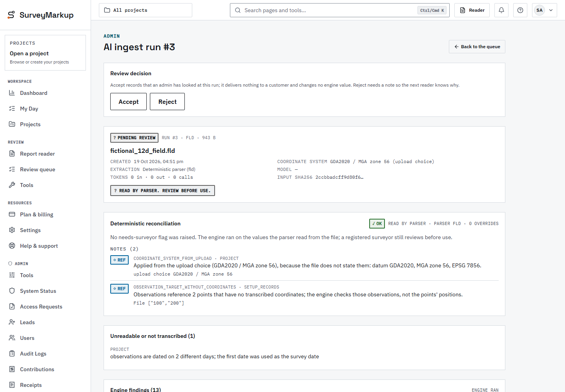Click the Review queue list icon
The height and width of the screenshot is (392, 565).
click(12, 169)
